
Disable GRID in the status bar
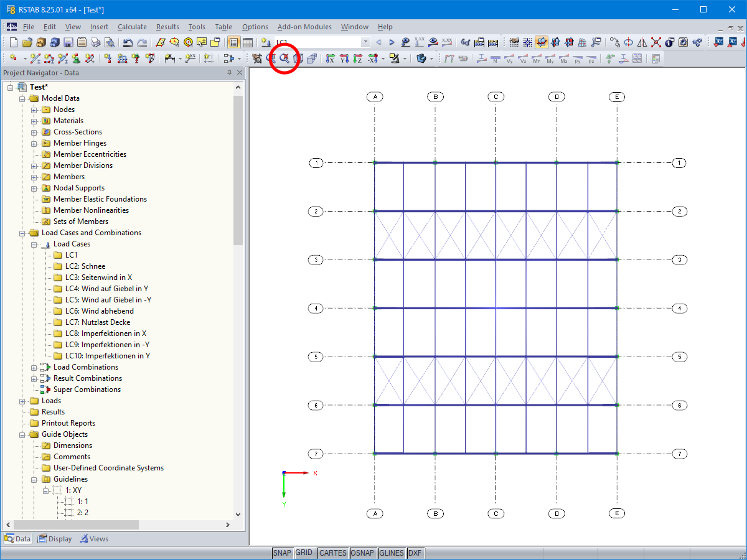(x=304, y=553)
